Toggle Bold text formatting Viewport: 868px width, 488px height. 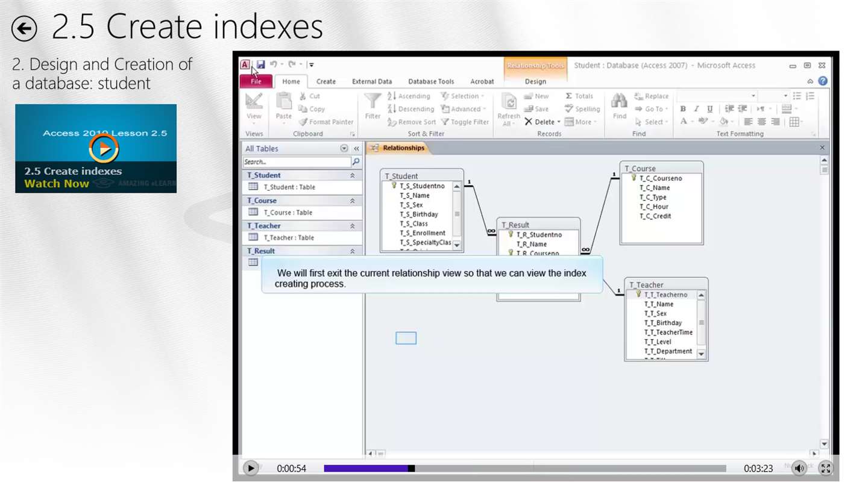point(683,109)
